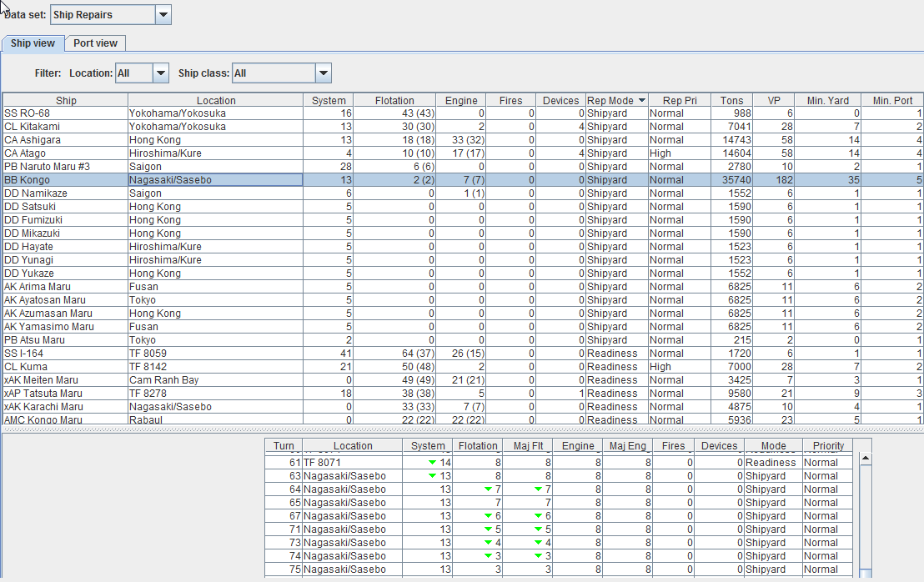Viewport: 924px width, 582px height.
Task: Sort by the Tons column header
Action: coord(732,100)
